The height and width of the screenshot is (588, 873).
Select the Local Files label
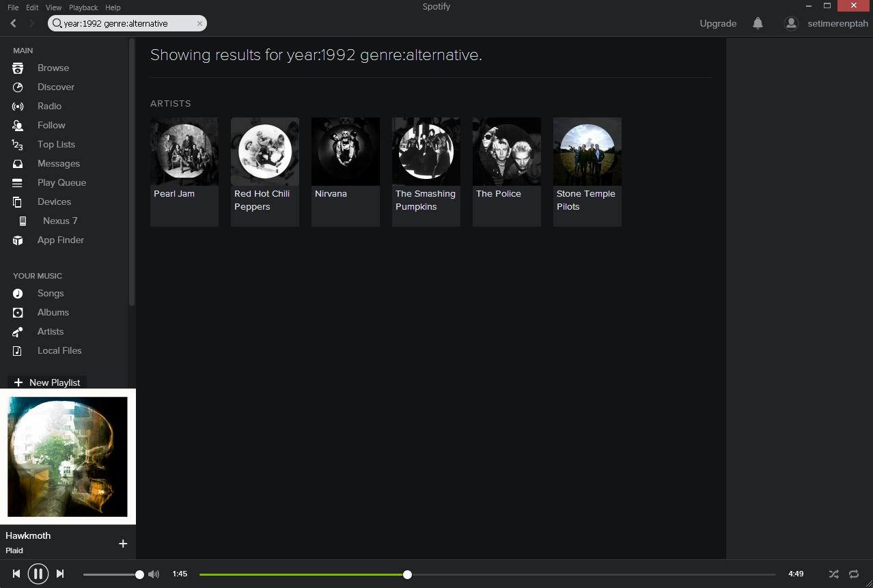coord(59,351)
